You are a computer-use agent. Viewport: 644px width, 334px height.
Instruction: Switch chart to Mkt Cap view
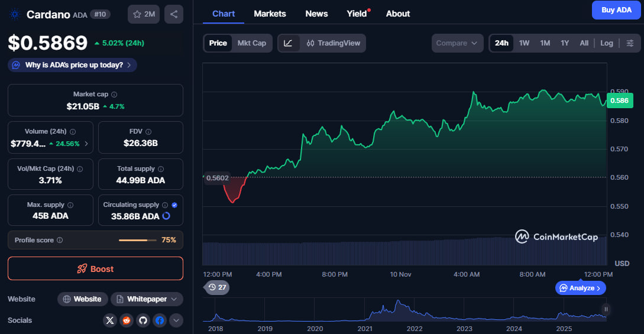pyautogui.click(x=251, y=43)
